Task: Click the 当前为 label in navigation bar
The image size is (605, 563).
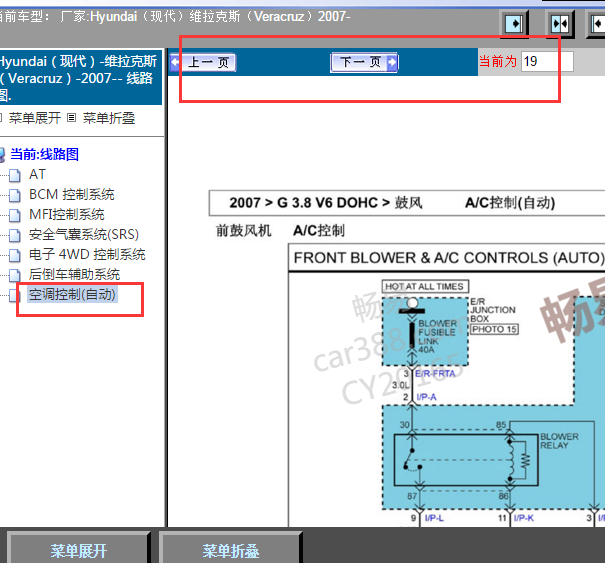Action: 498,61
